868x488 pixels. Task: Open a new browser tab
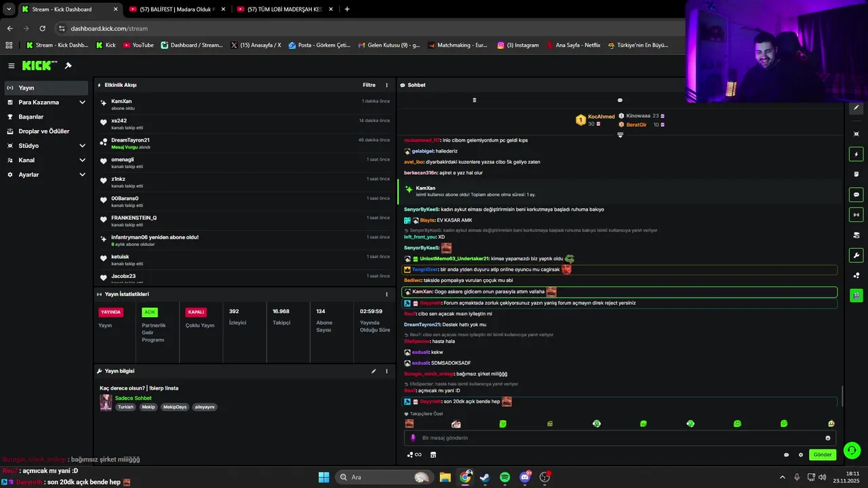point(347,9)
